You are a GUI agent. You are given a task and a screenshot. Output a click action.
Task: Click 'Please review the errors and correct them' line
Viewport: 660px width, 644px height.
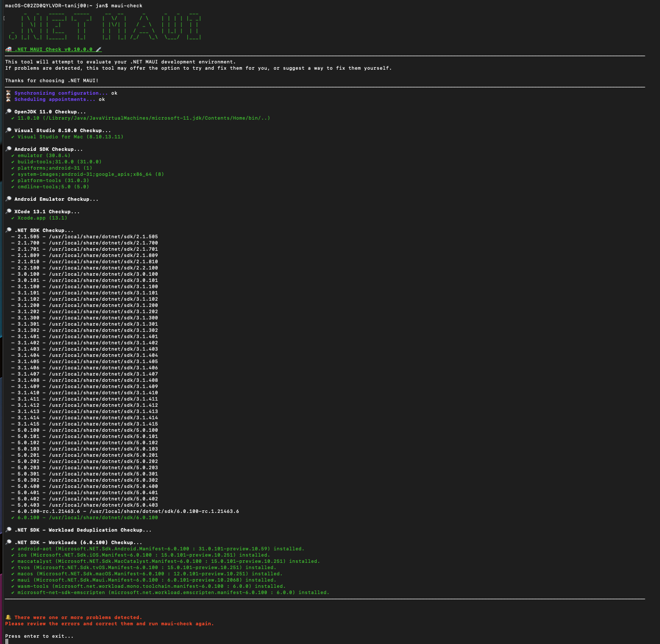[x=110, y=624]
